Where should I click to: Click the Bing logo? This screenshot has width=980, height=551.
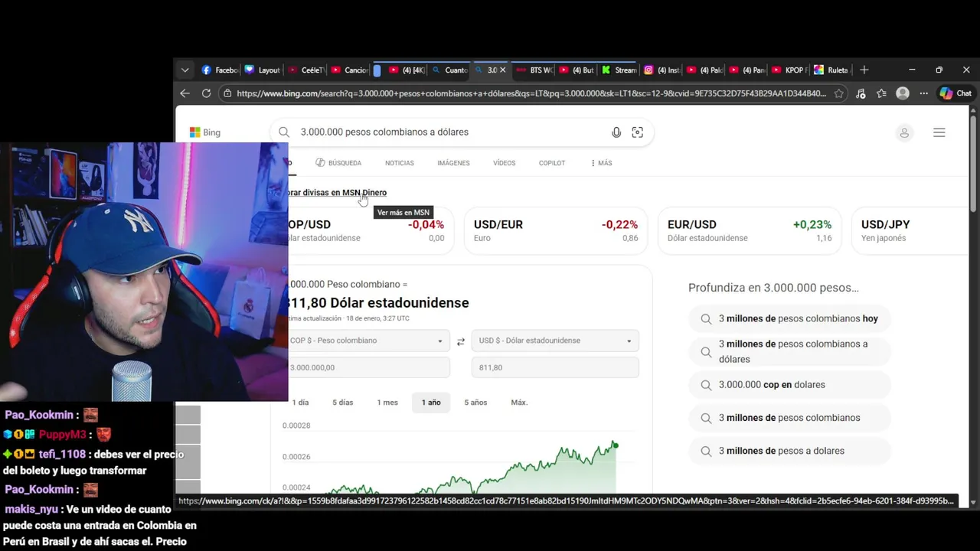click(205, 132)
